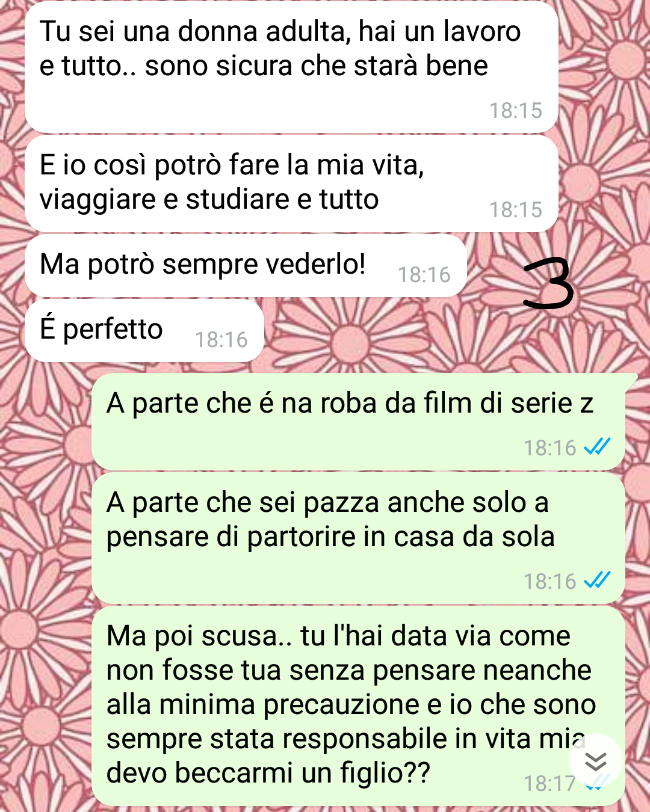Image resolution: width=650 pixels, height=812 pixels.
Task: Tap the 'Ma potrò sempre vederlo!' bubble
Action: (x=246, y=265)
